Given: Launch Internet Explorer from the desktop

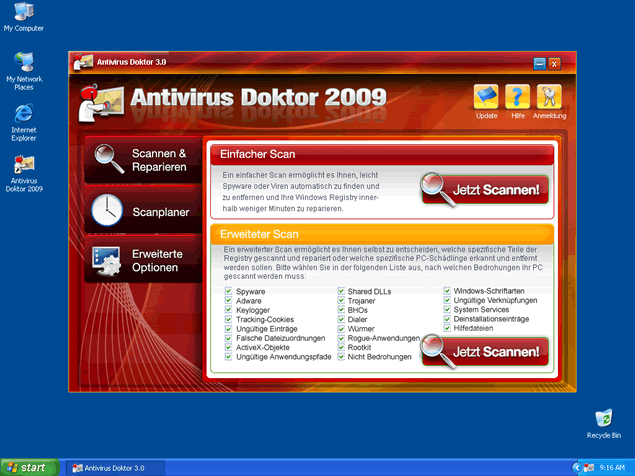Looking at the screenshot, I should tap(24, 112).
